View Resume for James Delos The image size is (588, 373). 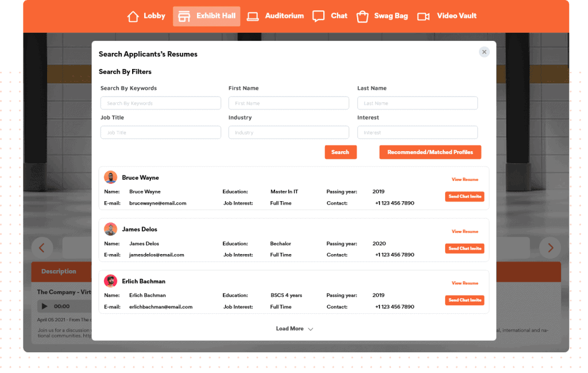465,232
